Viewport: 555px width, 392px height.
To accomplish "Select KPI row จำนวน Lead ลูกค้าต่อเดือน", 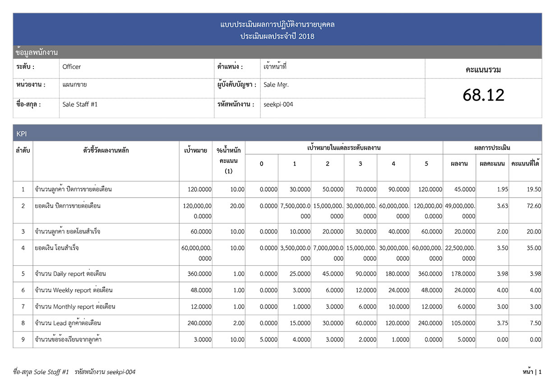I will (277, 323).
